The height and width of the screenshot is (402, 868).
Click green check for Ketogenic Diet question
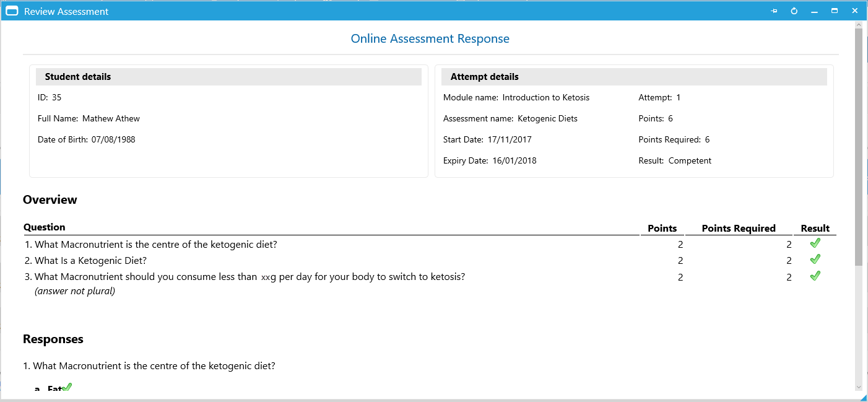point(815,260)
